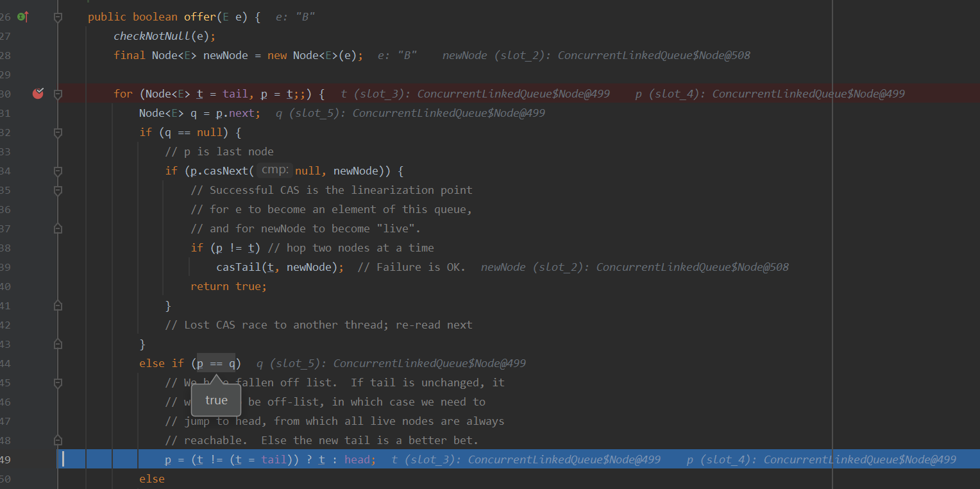
Task: Click the '// Successful CAS is the linearization point' comment
Action: [332, 190]
